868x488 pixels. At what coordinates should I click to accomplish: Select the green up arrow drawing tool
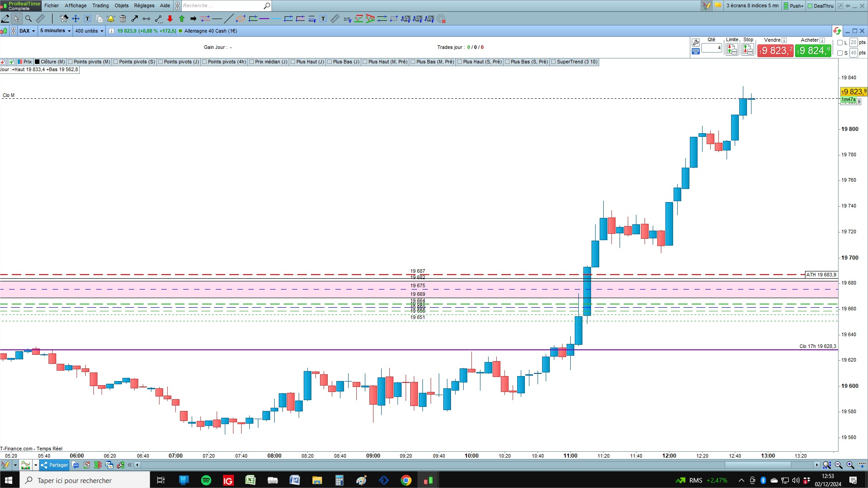pyautogui.click(x=182, y=19)
